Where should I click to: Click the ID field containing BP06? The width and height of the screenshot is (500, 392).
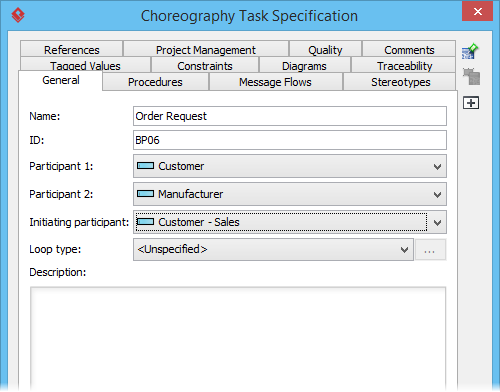tap(290, 140)
